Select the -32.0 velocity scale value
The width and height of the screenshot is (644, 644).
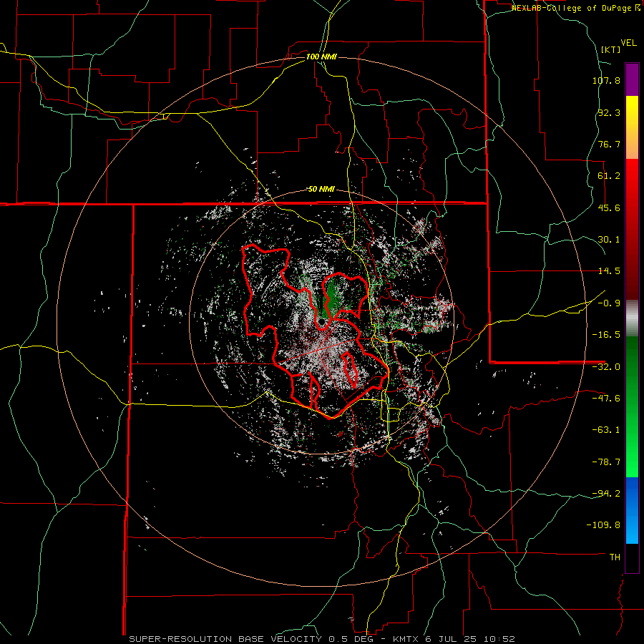click(x=606, y=367)
